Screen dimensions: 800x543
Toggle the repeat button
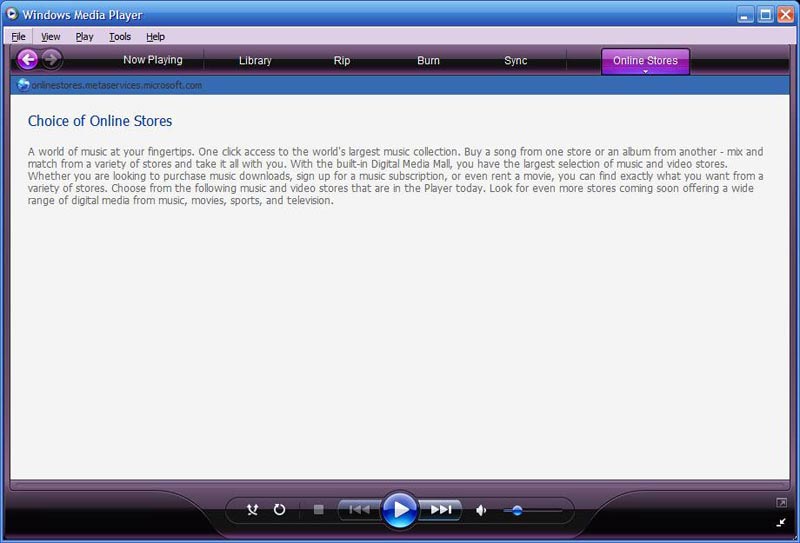[279, 509]
